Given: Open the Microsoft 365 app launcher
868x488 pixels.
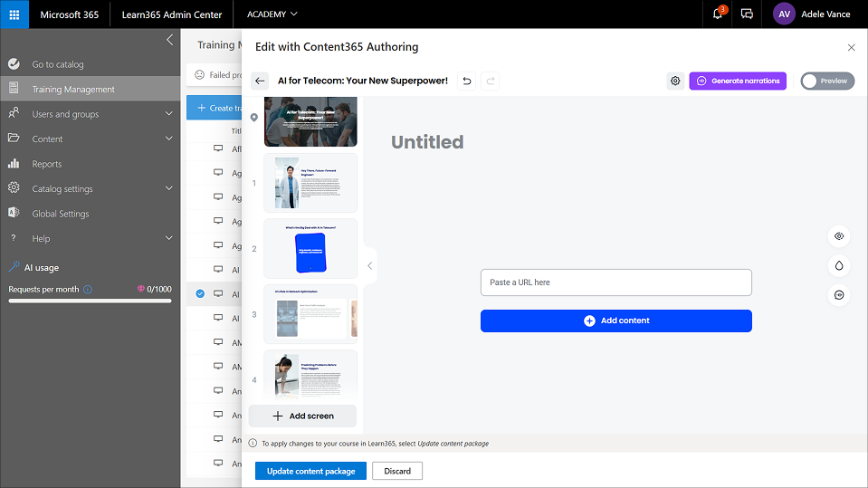Looking at the screenshot, I should 14,14.
